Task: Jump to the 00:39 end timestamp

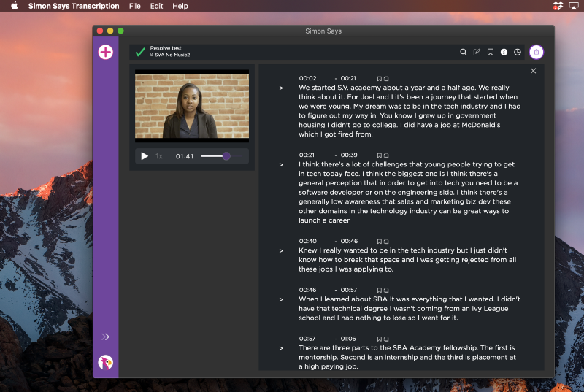Action: tap(349, 155)
